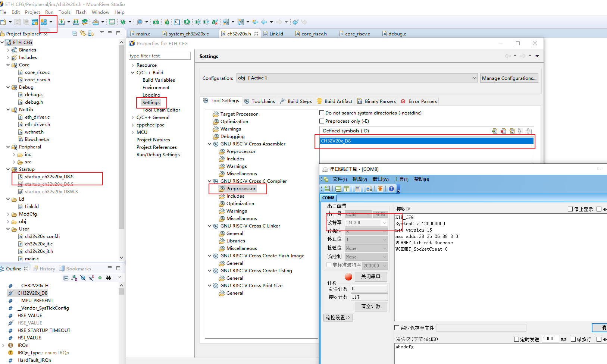Close the ch32v20x.h editor tab
Screen dimensions: 607x364
(256, 34)
